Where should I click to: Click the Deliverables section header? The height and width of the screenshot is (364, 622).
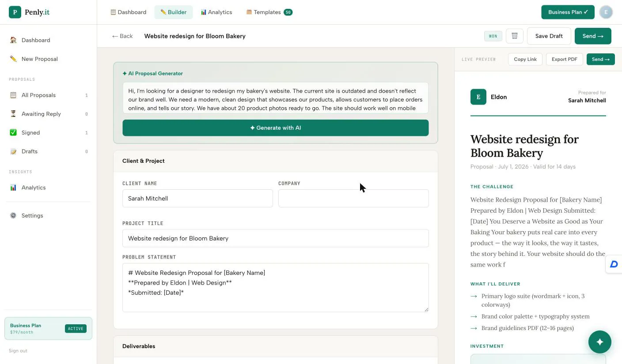[x=276, y=346]
